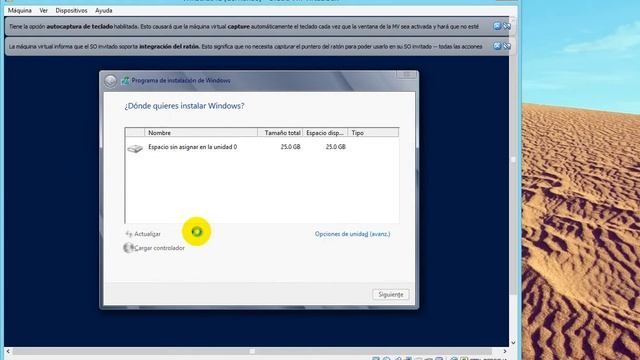Open the Ayuda menu
The image size is (640, 360).
point(104,11)
